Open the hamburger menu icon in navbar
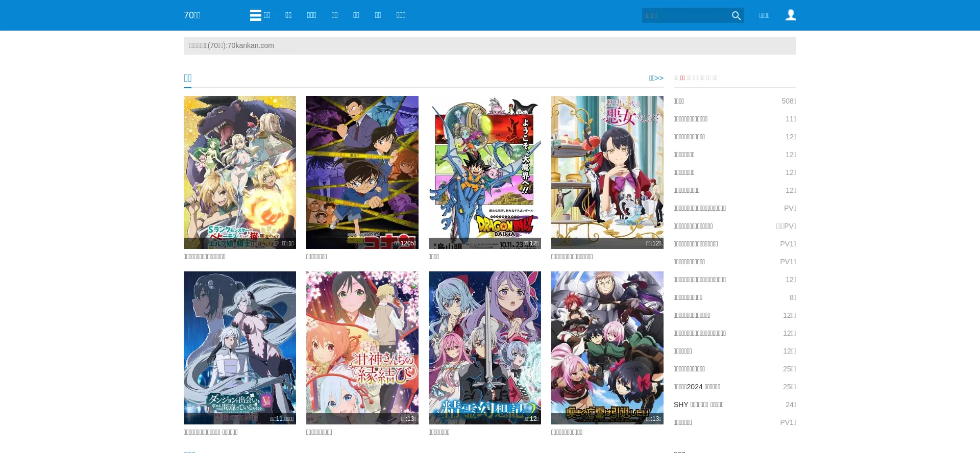Viewport: 980px width, 453px height. pos(256,15)
